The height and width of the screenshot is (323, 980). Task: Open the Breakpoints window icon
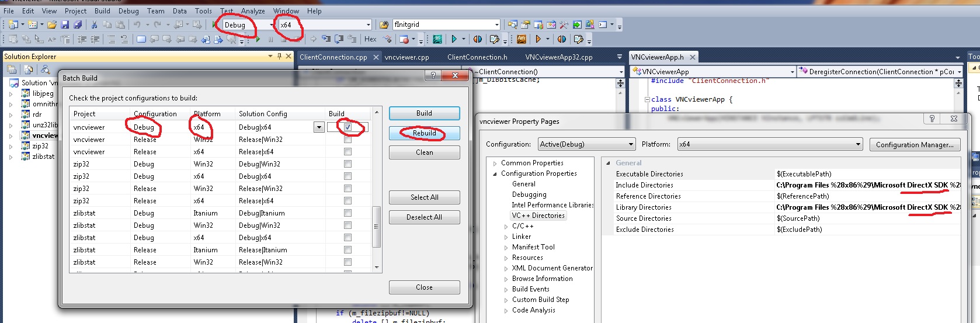pyautogui.click(x=404, y=39)
